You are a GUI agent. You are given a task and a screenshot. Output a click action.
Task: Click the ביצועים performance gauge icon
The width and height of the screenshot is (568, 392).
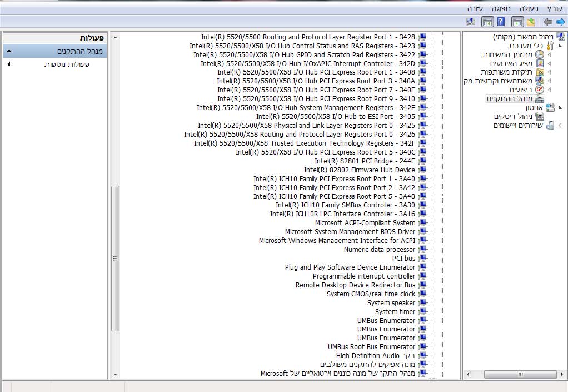[540, 90]
